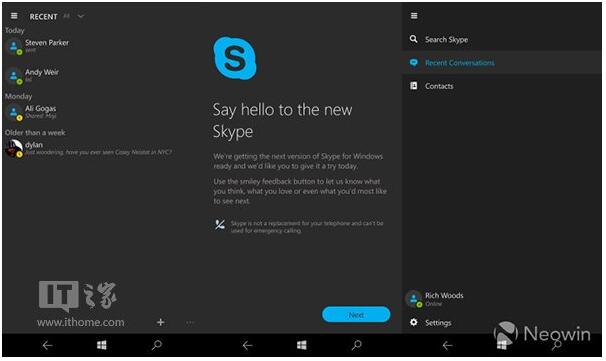Select the RECENT heading label

[x=43, y=17]
